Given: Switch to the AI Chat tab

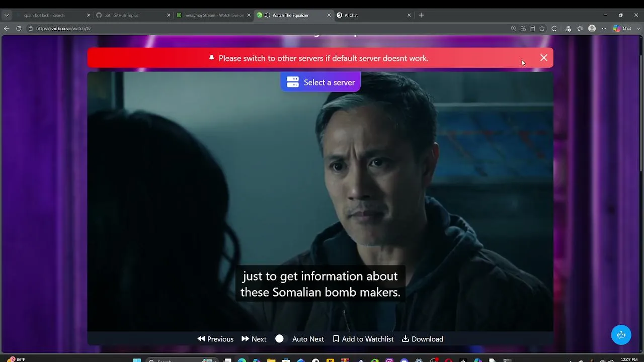Looking at the screenshot, I should tap(374, 15).
